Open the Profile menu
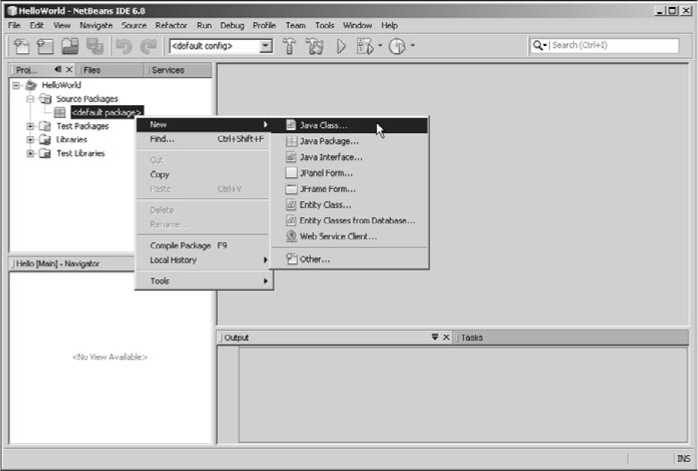Screen dimensions: 698x471 point(264,25)
